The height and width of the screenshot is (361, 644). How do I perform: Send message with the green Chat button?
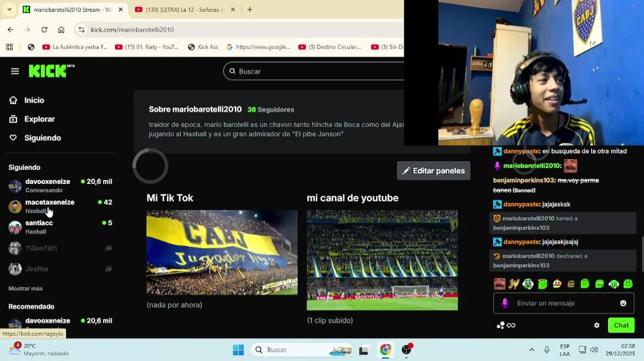coord(621,325)
